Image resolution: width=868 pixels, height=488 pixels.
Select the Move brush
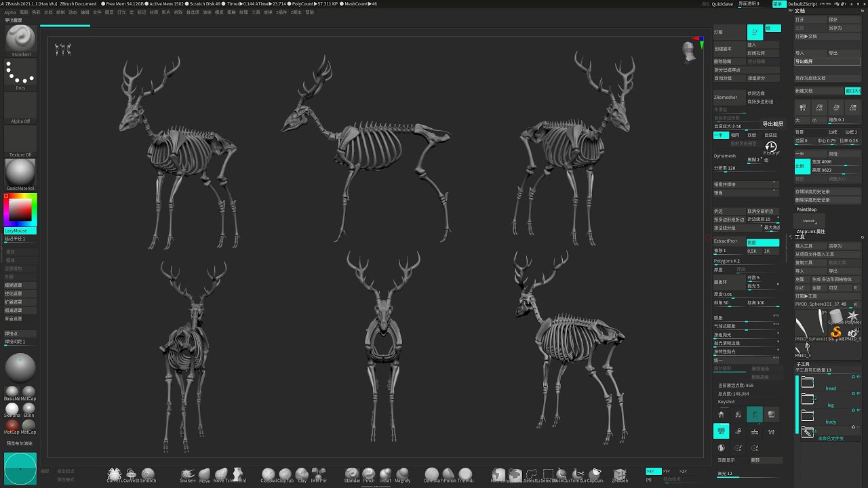205,474
